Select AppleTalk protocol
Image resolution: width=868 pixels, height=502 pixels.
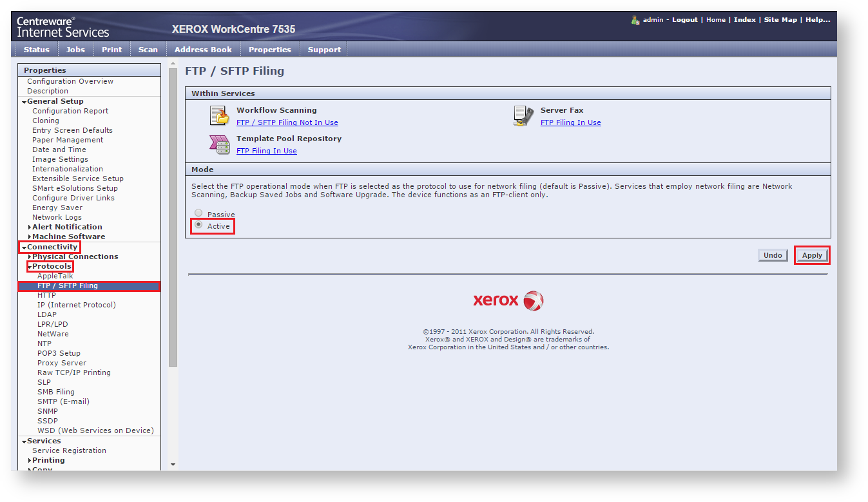click(x=55, y=276)
